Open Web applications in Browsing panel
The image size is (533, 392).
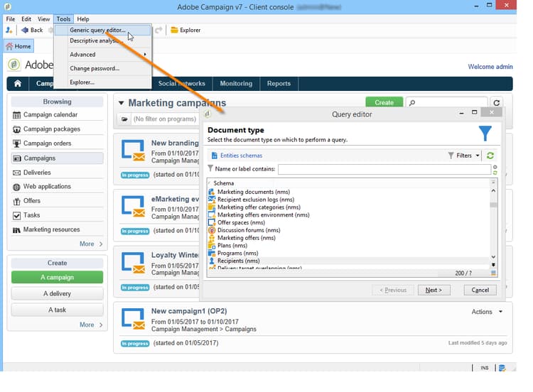57,187
